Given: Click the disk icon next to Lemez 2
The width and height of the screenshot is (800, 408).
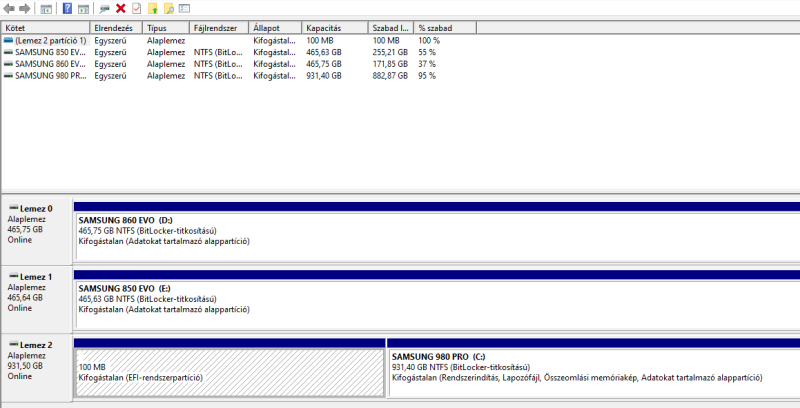Looking at the screenshot, I should 14,345.
